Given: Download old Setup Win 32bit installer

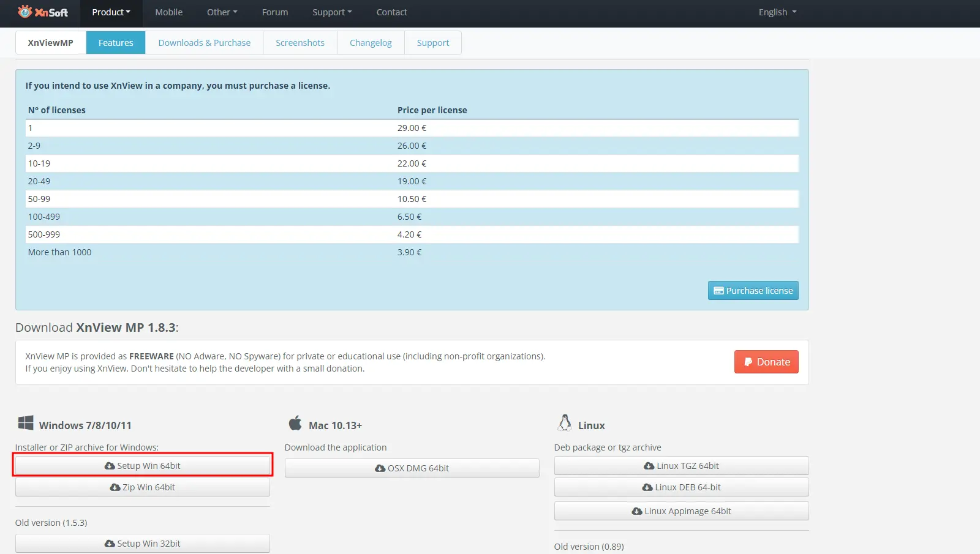Looking at the screenshot, I should (143, 544).
